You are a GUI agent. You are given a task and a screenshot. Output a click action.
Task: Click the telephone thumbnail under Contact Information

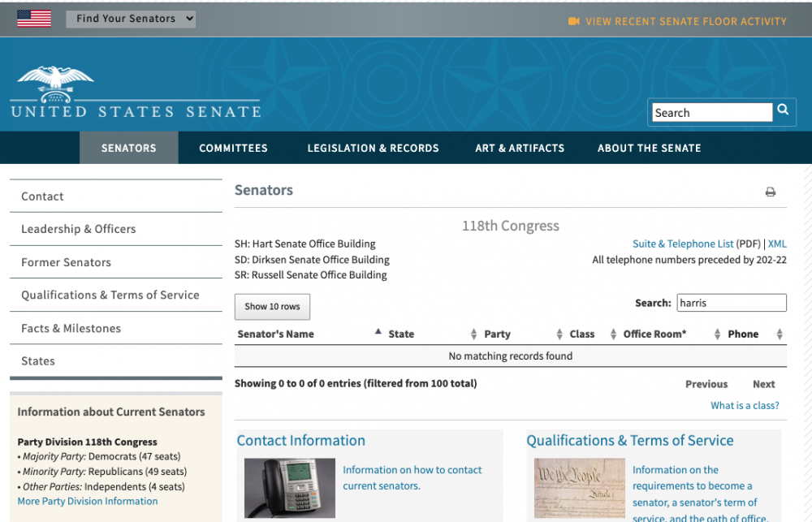pos(289,488)
